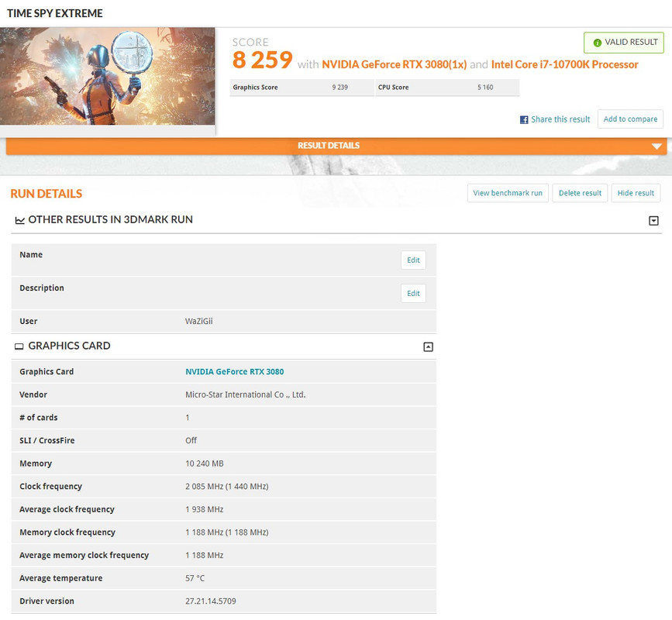Viewport: 672px width, 620px height.
Task: Click the RUN DETAILS heading
Action: (47, 194)
